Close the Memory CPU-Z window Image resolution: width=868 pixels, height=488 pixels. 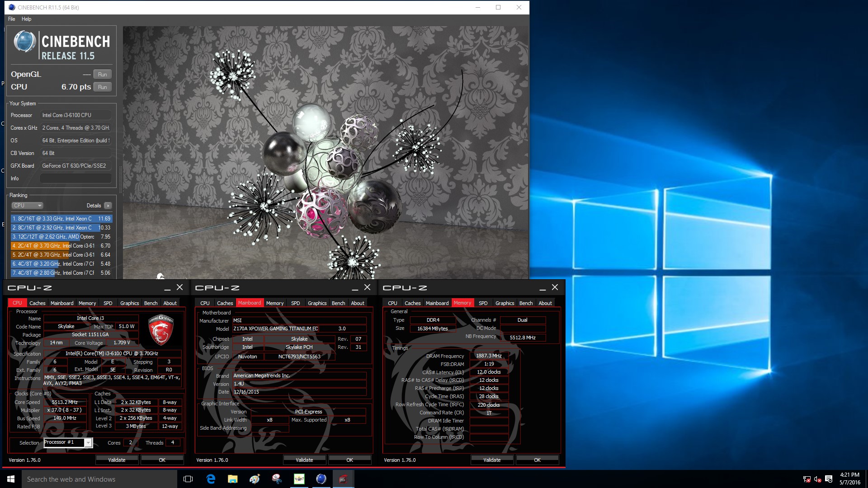[555, 287]
